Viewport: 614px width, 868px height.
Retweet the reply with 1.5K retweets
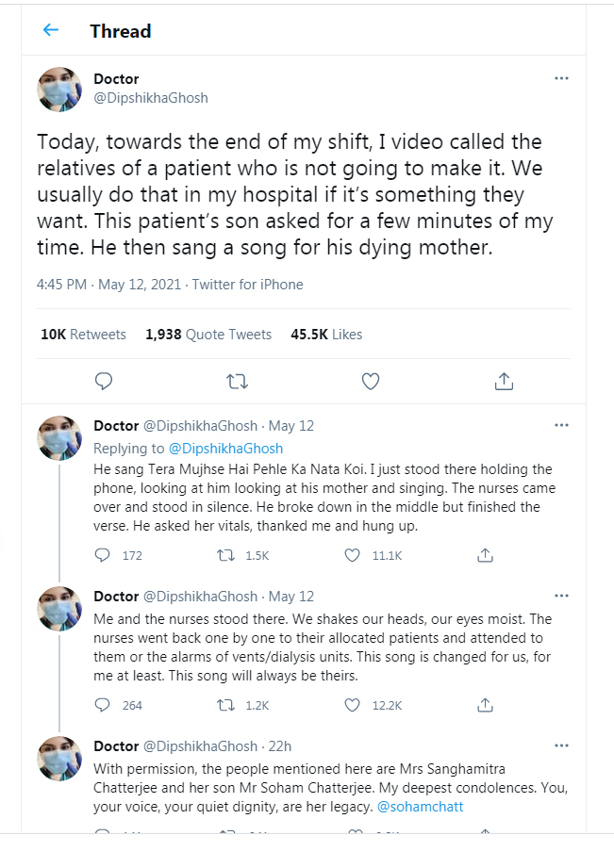(226, 556)
